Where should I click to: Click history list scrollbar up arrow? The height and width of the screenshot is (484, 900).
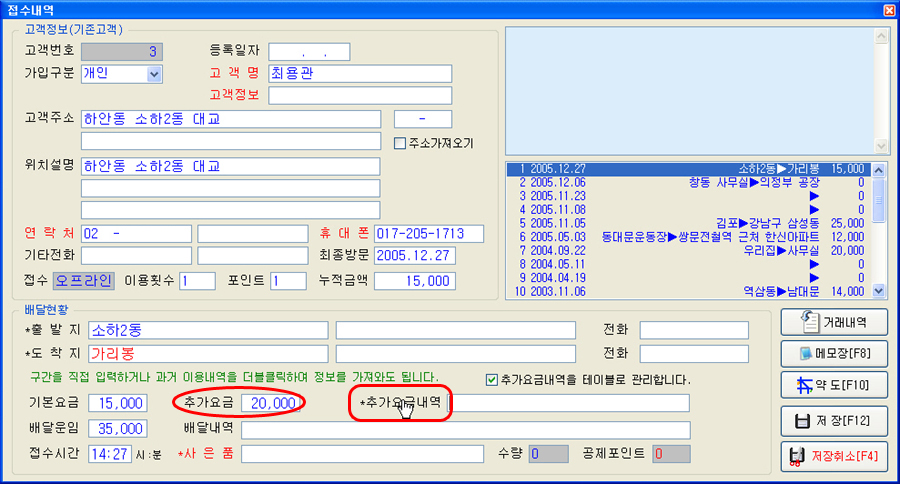[879, 170]
